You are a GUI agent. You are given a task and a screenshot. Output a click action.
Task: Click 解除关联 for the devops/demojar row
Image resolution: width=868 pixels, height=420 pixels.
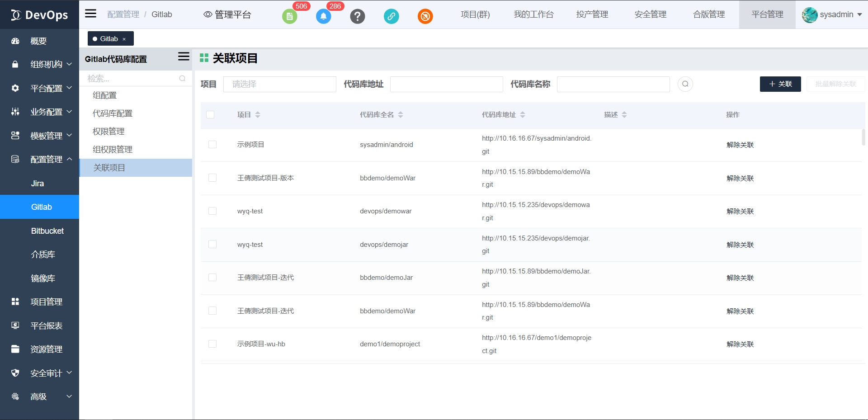click(x=740, y=245)
